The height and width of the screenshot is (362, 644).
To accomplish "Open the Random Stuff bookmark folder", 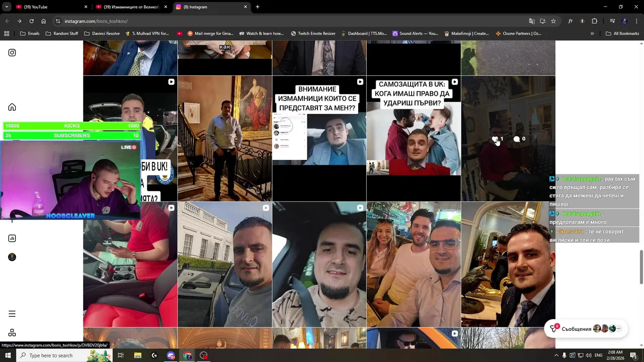I will [x=62, y=34].
